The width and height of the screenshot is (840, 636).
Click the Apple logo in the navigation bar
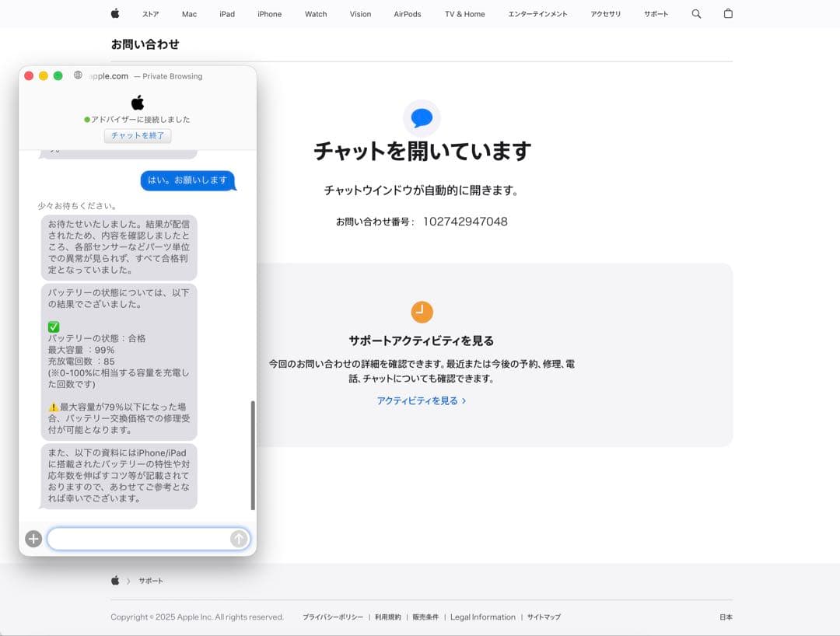(x=114, y=13)
